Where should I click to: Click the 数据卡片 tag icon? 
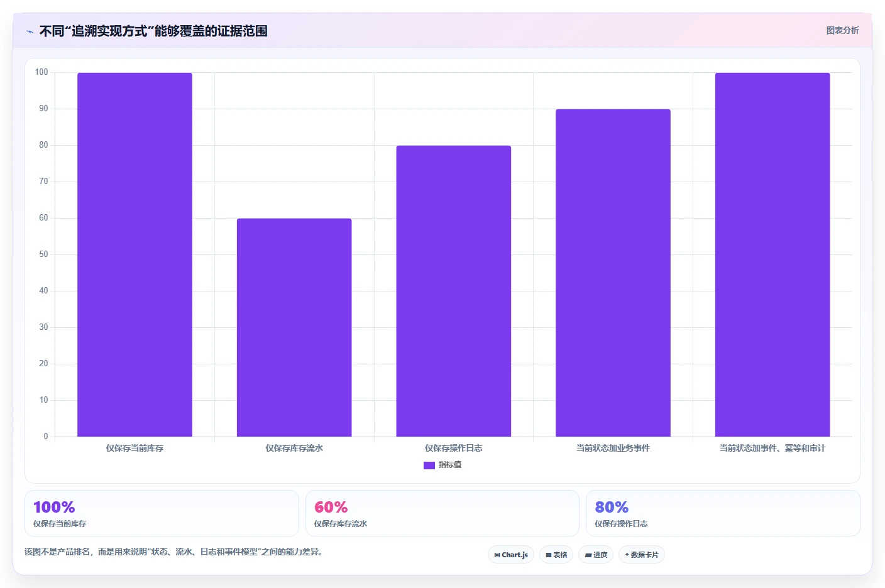[627, 555]
